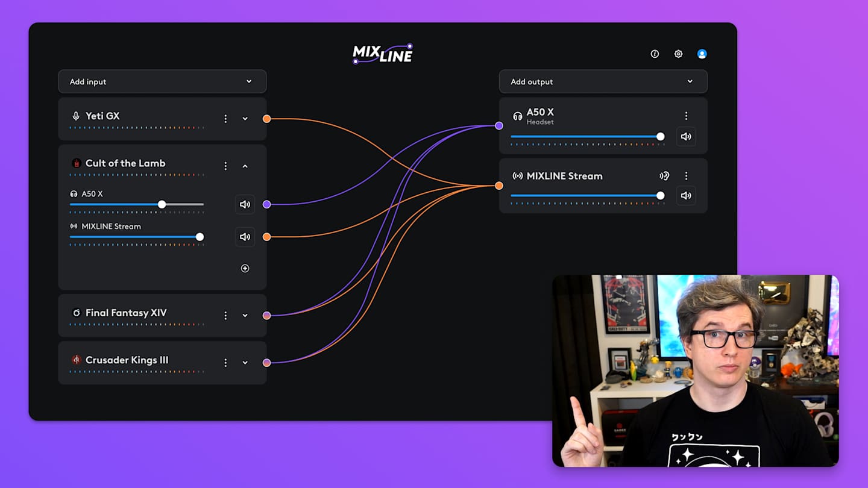Expand the Final Fantasy XIV input
This screenshot has width=868, height=488.
[245, 316]
